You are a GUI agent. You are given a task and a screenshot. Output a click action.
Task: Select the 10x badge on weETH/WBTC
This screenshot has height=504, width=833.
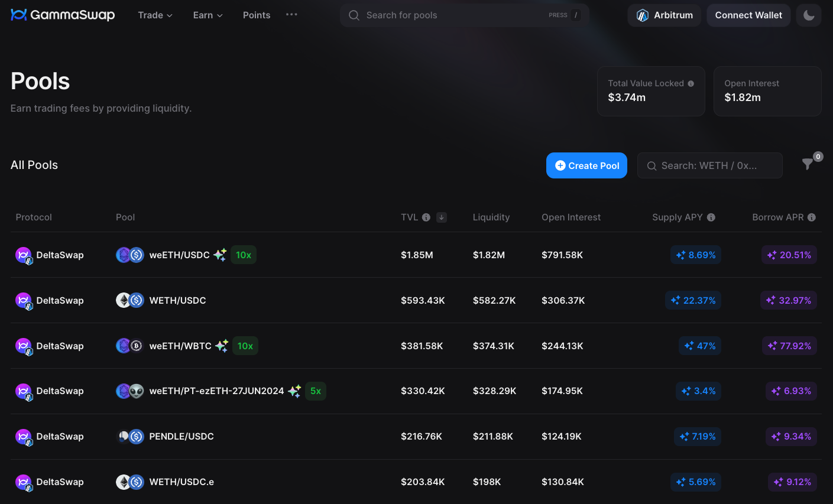tap(245, 346)
